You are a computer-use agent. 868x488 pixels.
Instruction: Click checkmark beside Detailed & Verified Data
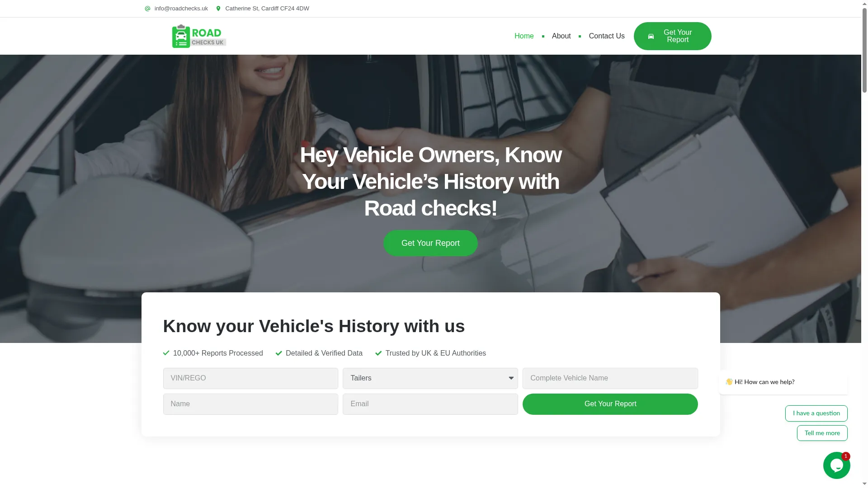[279, 353]
